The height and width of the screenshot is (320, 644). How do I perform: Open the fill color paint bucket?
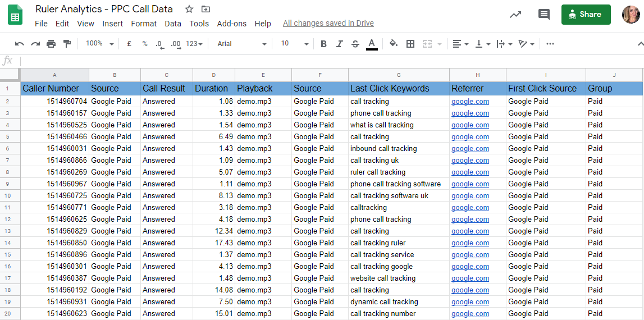393,44
